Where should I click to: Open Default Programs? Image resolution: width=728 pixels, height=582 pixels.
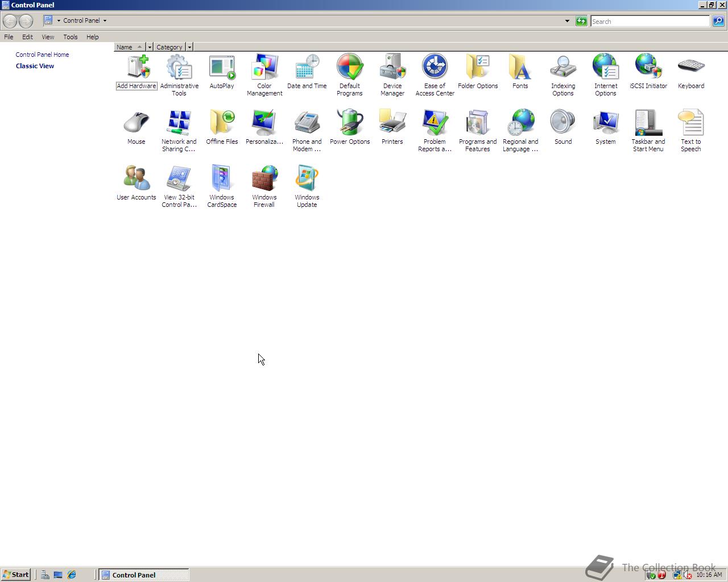[350, 75]
